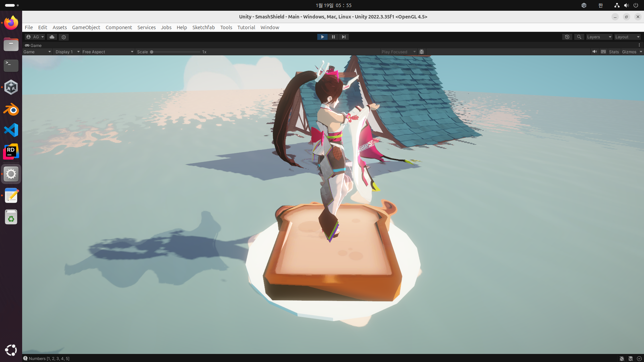644x362 pixels.
Task: Click the Scale slider handle
Action: [x=152, y=52]
